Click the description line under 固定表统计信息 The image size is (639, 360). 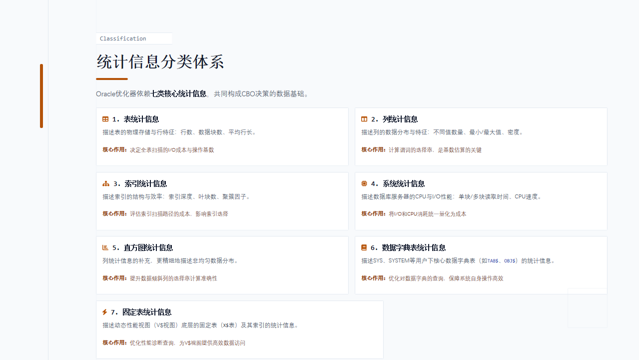201,325
